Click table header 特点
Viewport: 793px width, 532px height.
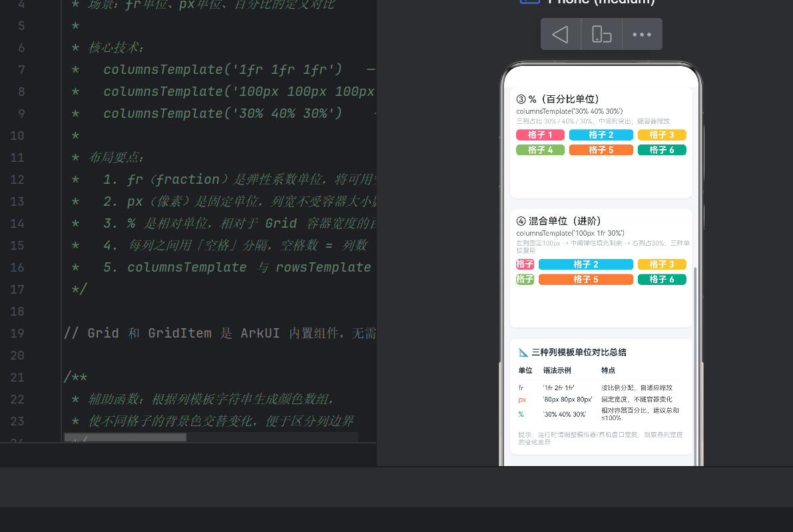608,371
